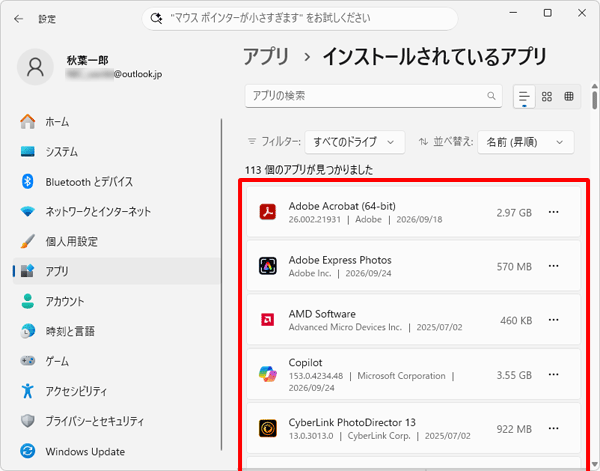Image resolution: width=600 pixels, height=471 pixels.
Task: Open Privacy and security settings
Action: [117, 421]
